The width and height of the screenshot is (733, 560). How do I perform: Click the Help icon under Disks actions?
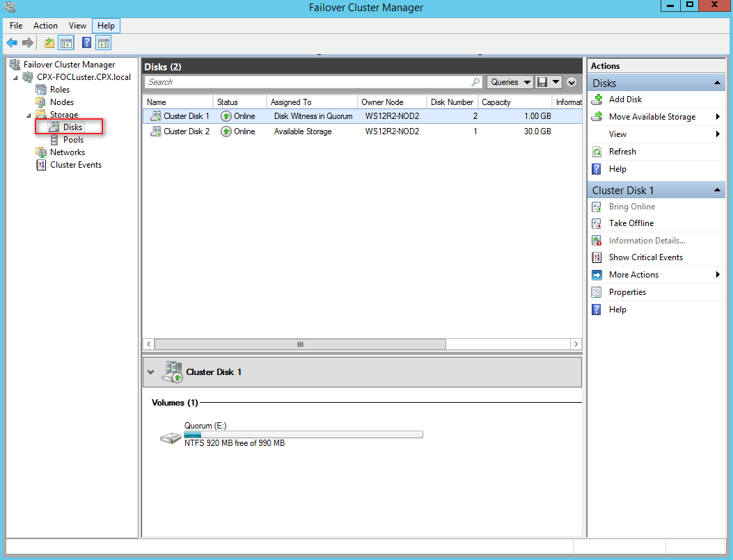click(597, 169)
